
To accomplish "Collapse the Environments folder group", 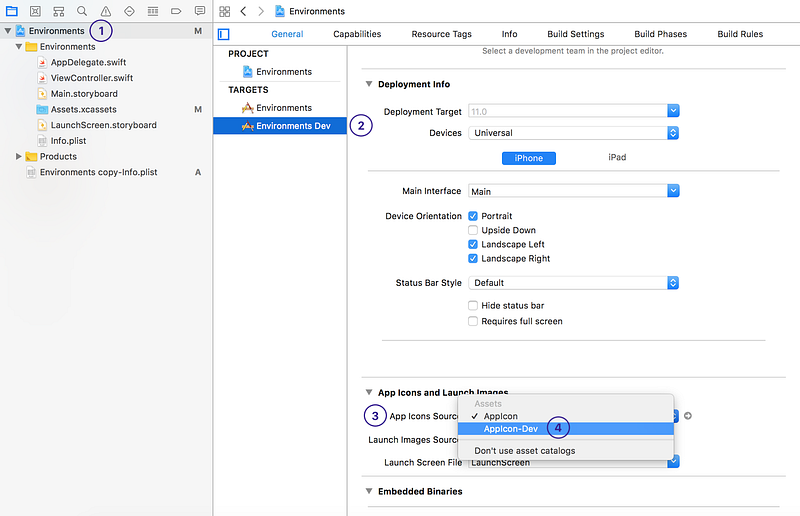I will (x=19, y=46).
